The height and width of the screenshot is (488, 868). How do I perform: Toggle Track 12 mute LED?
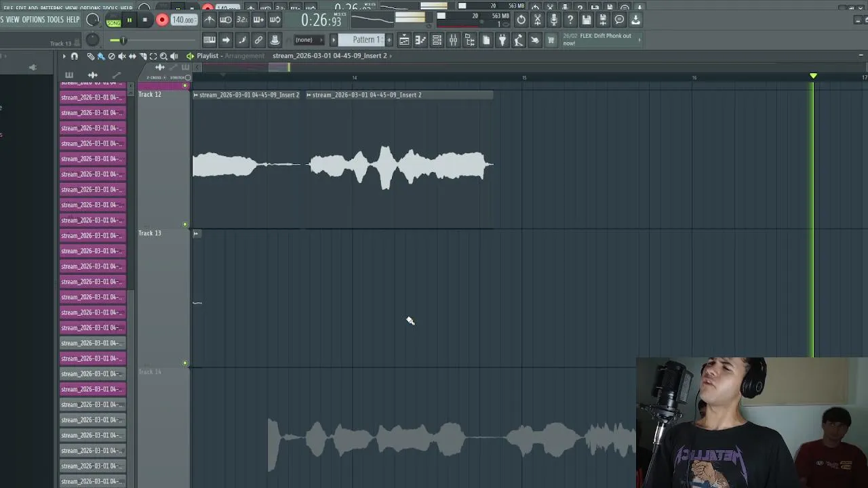[x=185, y=224]
